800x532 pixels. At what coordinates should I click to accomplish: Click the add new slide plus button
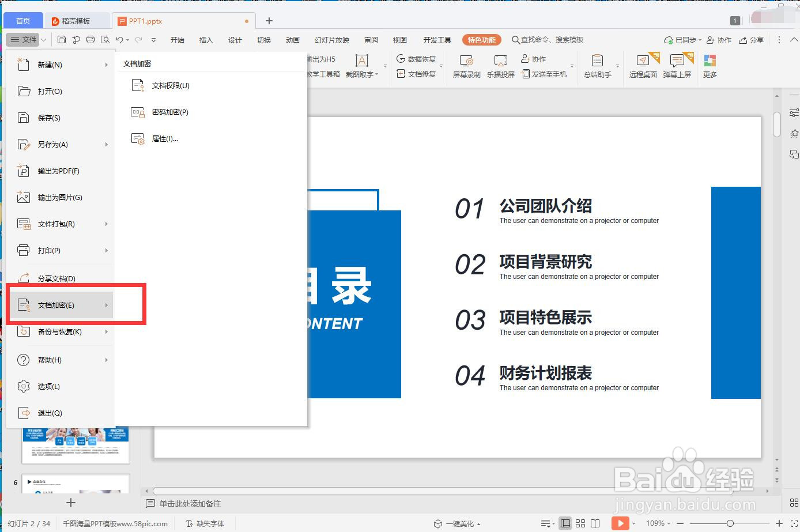coord(71,503)
